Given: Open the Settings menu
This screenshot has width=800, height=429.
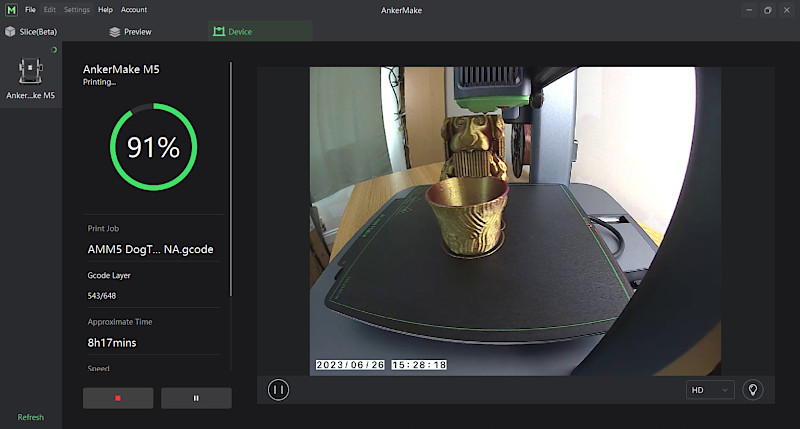Looking at the screenshot, I should point(77,10).
